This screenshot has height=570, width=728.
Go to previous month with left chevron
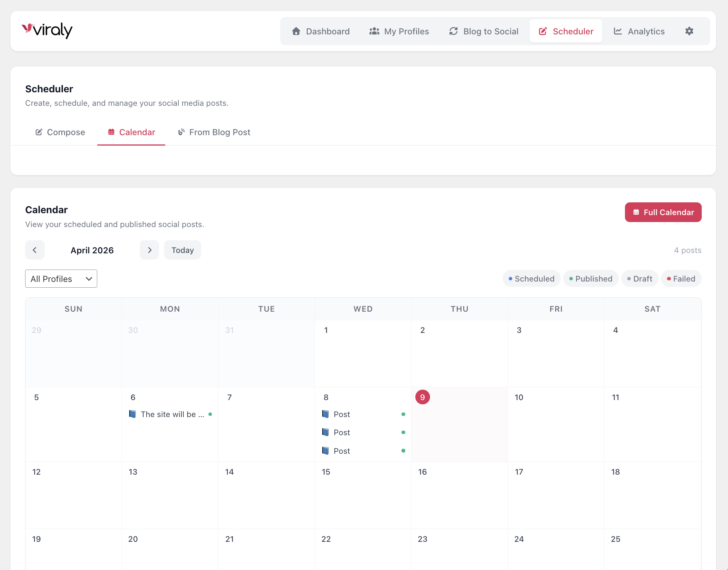35,250
